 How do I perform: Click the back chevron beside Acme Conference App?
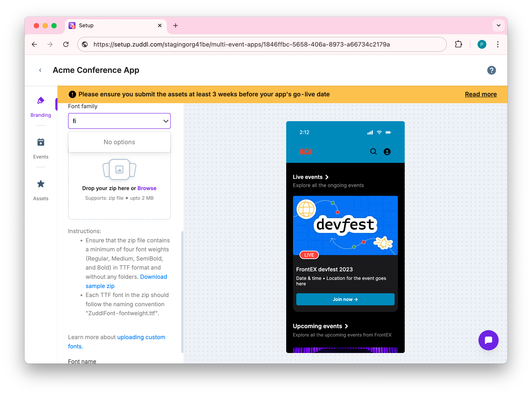[40, 70]
